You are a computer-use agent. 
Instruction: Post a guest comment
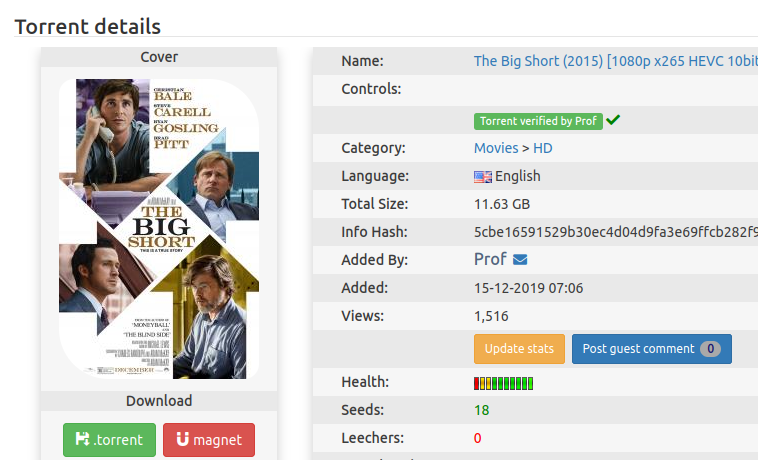(x=652, y=349)
